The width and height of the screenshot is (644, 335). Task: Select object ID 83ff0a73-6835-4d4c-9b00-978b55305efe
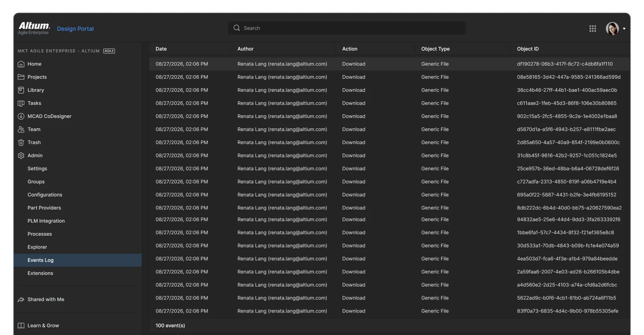(568, 311)
